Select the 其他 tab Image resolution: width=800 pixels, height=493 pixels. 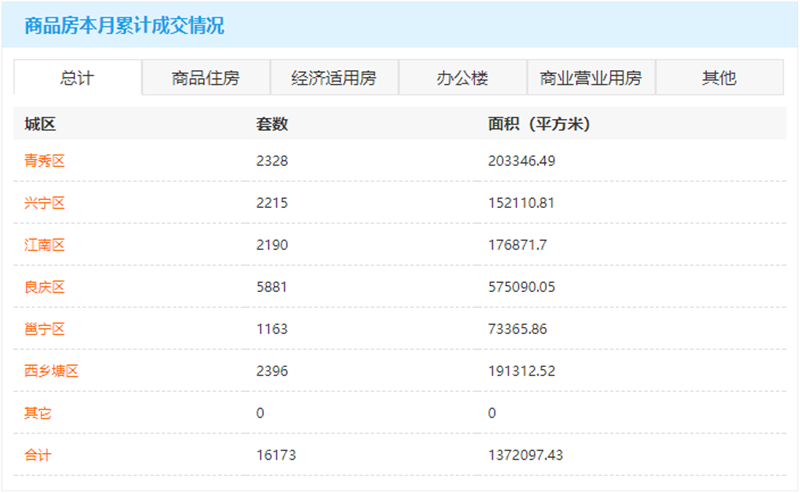tap(719, 78)
